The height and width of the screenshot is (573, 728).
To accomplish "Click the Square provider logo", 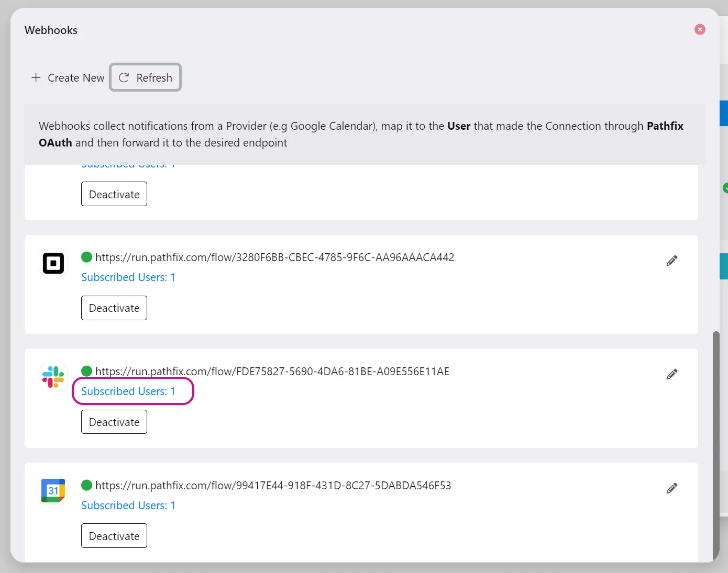I will coord(53,263).
